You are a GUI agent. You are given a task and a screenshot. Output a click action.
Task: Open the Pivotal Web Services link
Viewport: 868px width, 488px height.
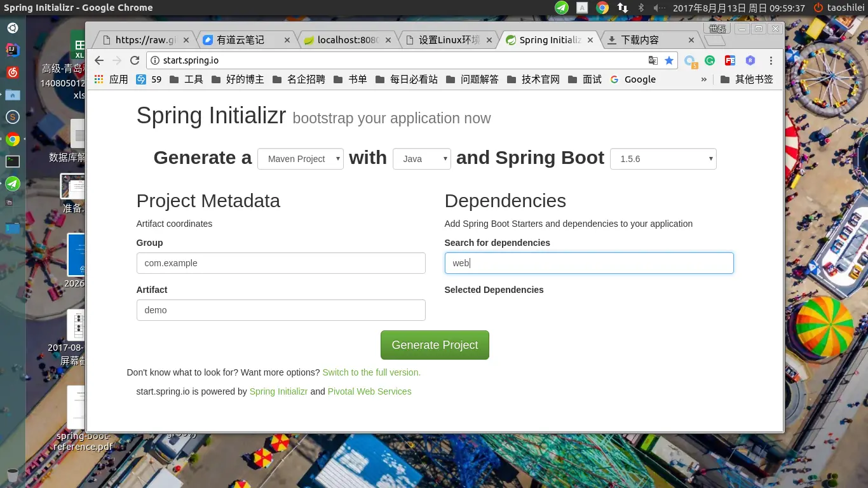(369, 391)
